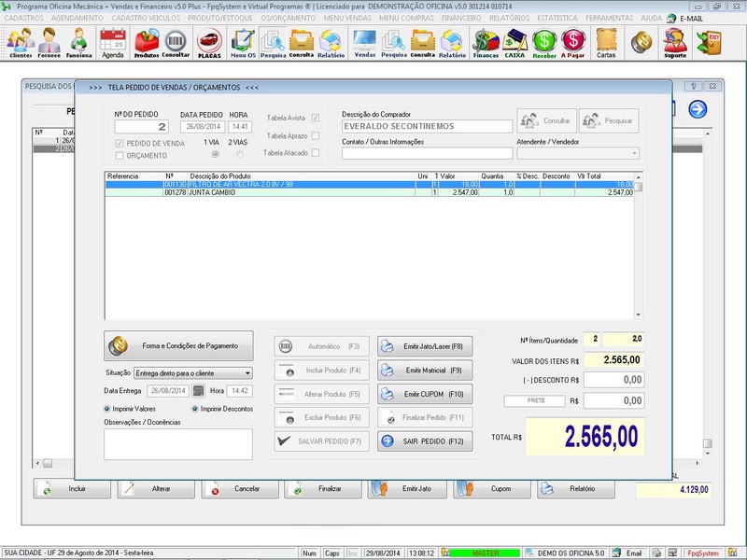This screenshot has width=747, height=560.
Task: Click the blue arrow in Pesquisa window
Action: pyautogui.click(x=698, y=109)
